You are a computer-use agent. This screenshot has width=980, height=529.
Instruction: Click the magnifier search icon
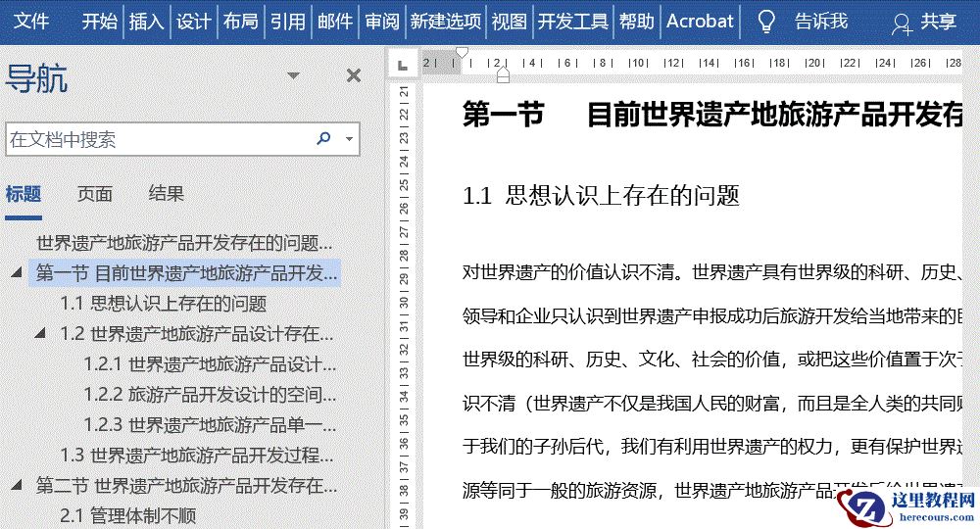tap(323, 138)
